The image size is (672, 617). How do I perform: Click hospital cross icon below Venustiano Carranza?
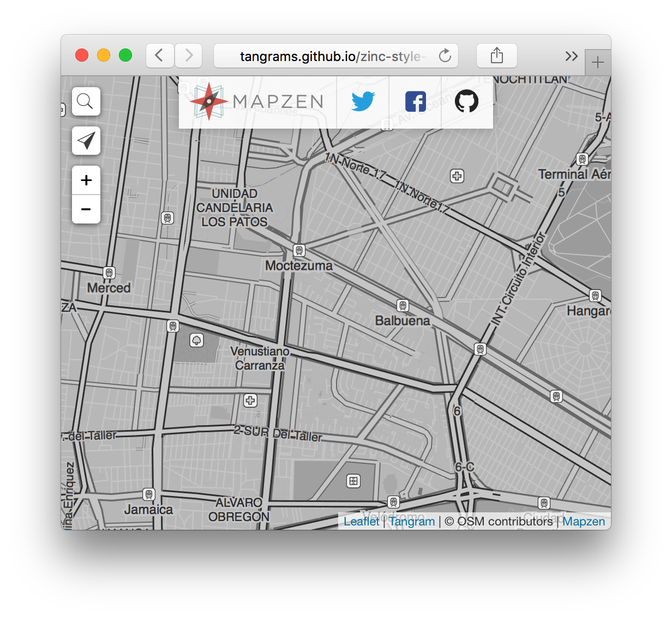click(250, 401)
